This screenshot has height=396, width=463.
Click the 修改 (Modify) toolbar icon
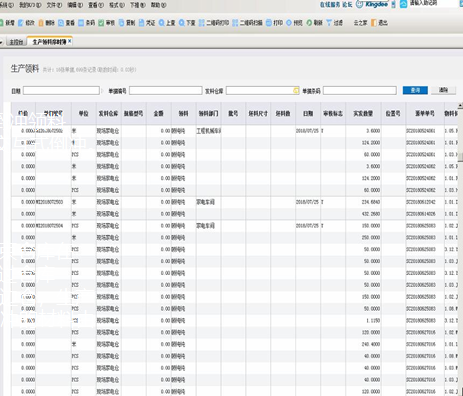[x=21, y=23]
